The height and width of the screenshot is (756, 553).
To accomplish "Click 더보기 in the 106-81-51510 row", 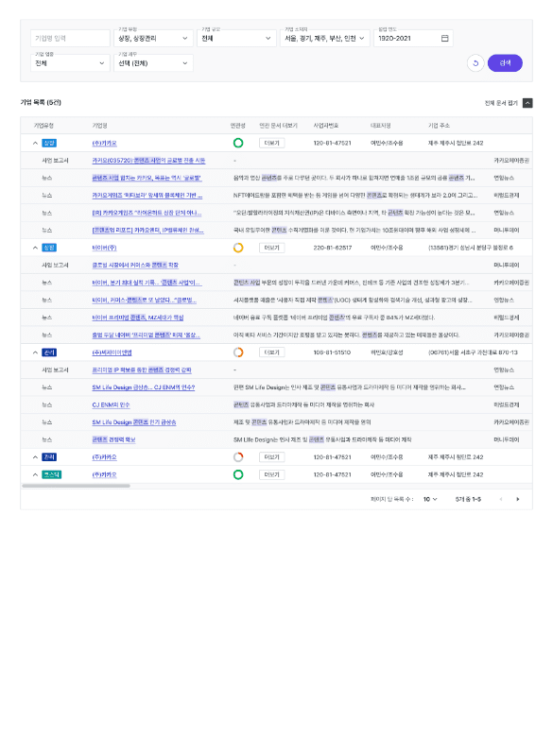I will point(271,352).
